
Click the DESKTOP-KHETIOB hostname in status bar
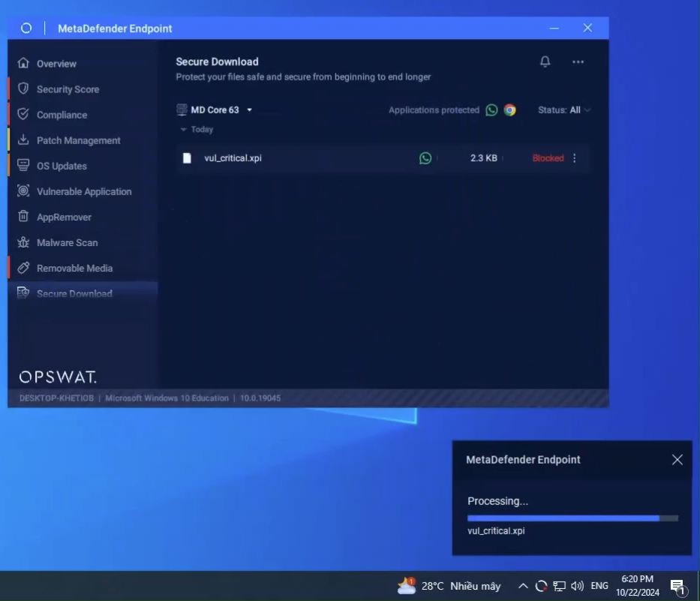56,398
